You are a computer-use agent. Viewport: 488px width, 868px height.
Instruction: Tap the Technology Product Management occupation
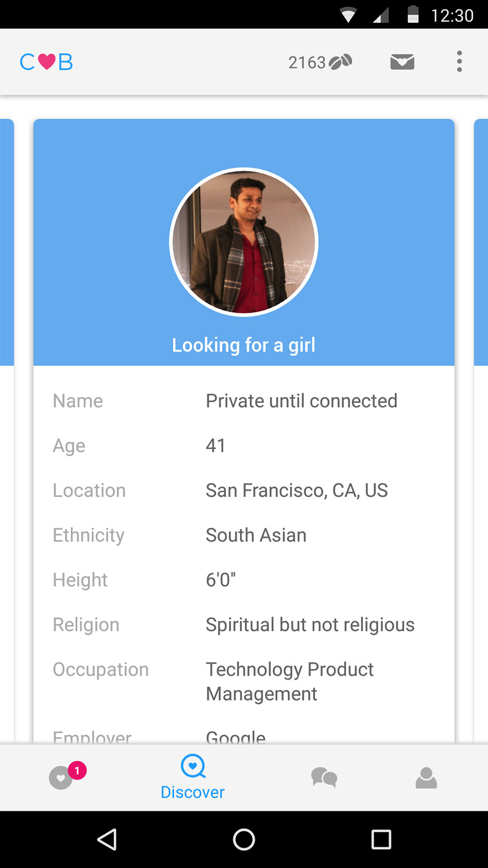289,681
